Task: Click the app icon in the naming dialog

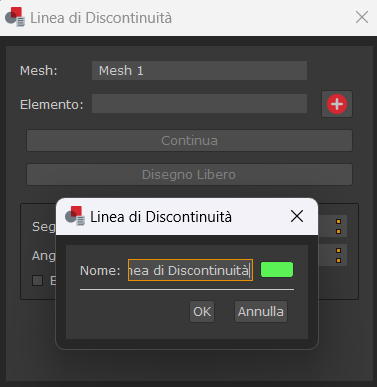Action: (x=75, y=216)
